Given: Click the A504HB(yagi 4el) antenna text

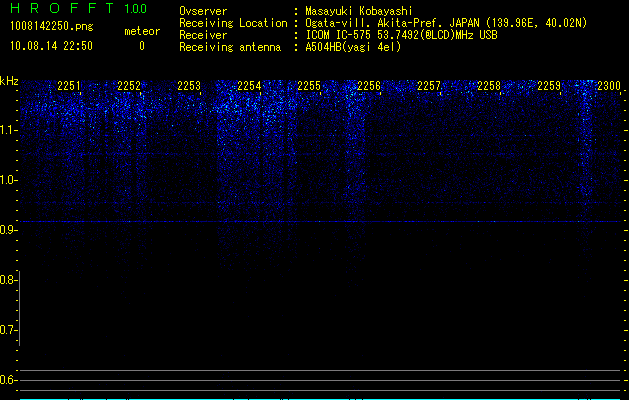Looking at the screenshot, I should pyautogui.click(x=353, y=47).
